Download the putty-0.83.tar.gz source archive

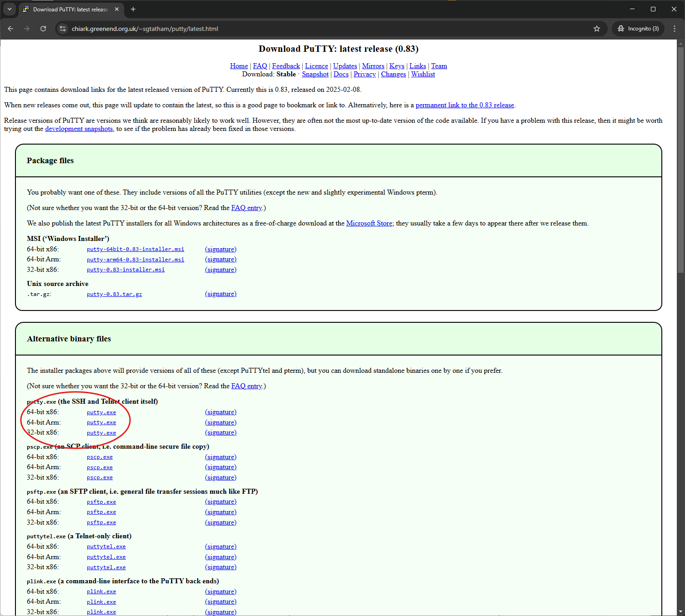tap(114, 294)
